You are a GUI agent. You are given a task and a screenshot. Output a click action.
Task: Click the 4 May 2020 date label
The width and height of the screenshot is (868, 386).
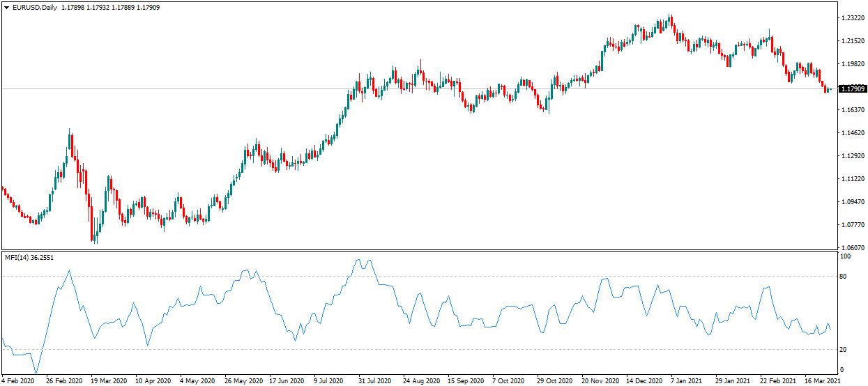tap(197, 381)
